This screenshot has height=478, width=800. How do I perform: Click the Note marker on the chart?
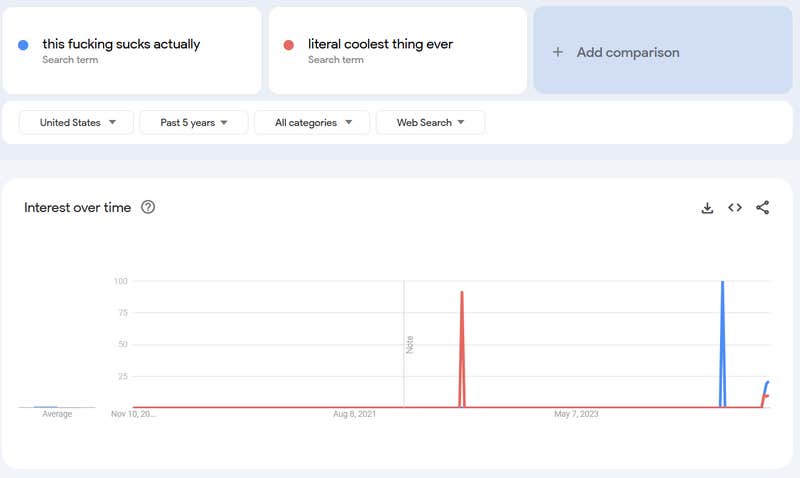coord(409,344)
